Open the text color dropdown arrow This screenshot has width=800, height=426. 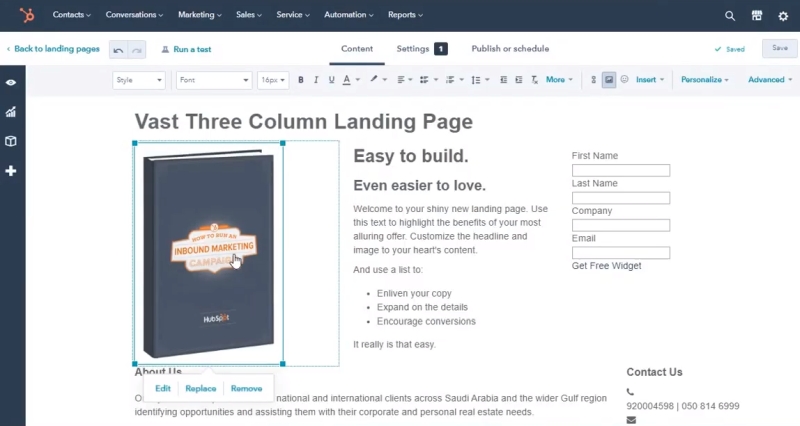pos(358,80)
